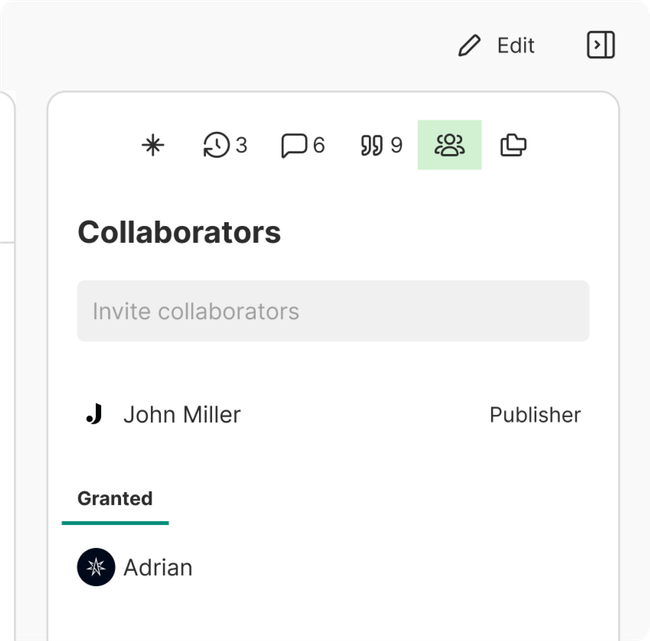Open the version history tab
The height and width of the screenshot is (641, 650).
(216, 146)
